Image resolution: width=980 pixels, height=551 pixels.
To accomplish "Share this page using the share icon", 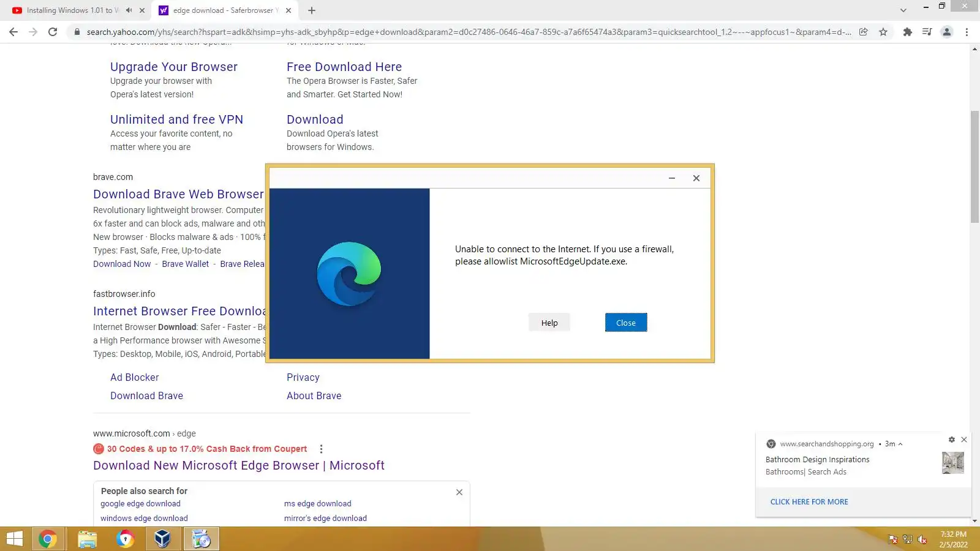I will pyautogui.click(x=864, y=32).
